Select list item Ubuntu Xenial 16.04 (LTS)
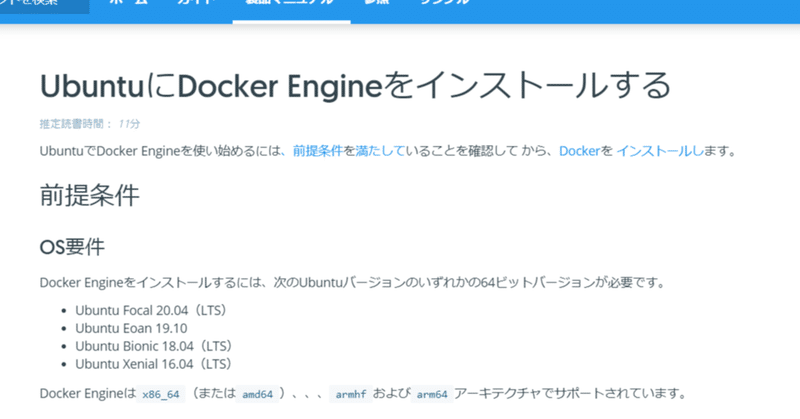 click(154, 364)
